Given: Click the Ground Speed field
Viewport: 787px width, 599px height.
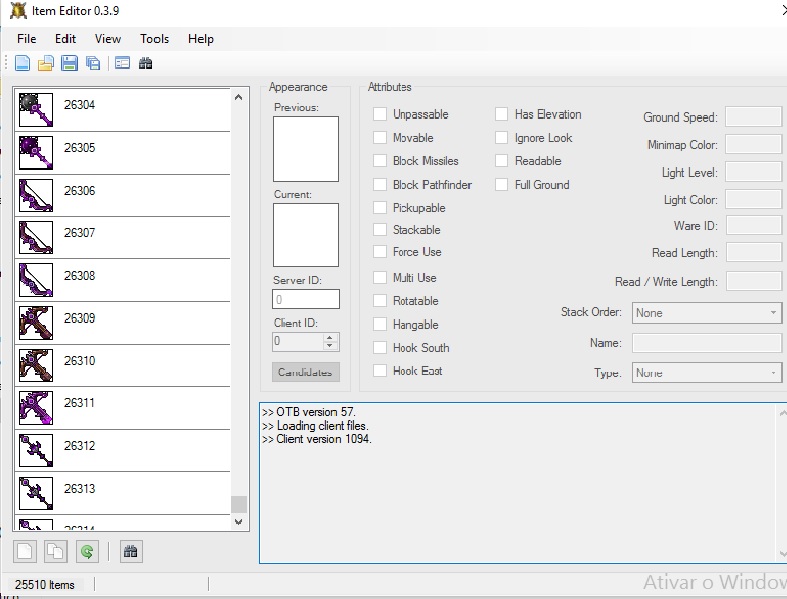Looking at the screenshot, I should pyautogui.click(x=753, y=116).
